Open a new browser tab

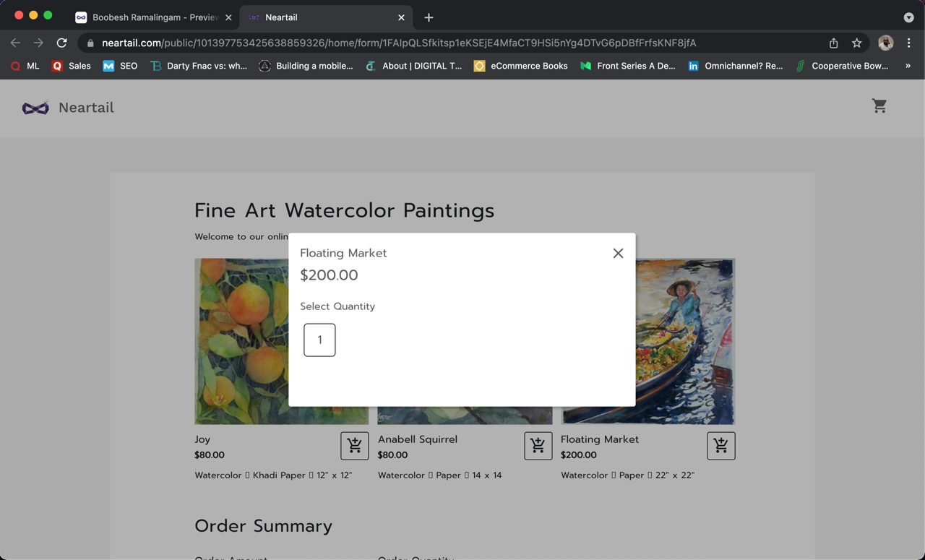tap(429, 17)
